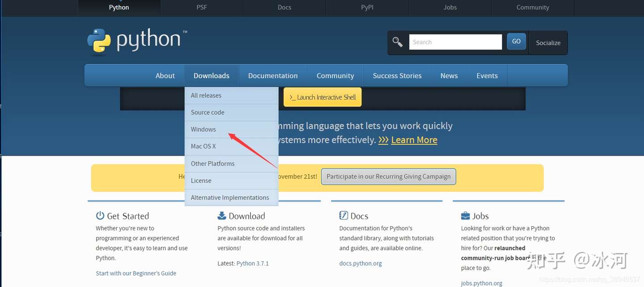Visit the jobs.python.org link
This screenshot has width=644, height=287.
[482, 283]
